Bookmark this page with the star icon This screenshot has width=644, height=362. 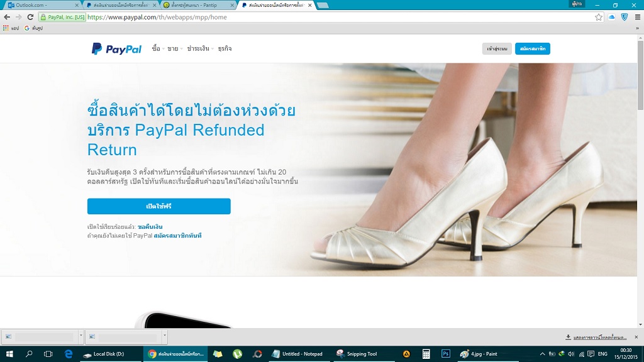[599, 17]
